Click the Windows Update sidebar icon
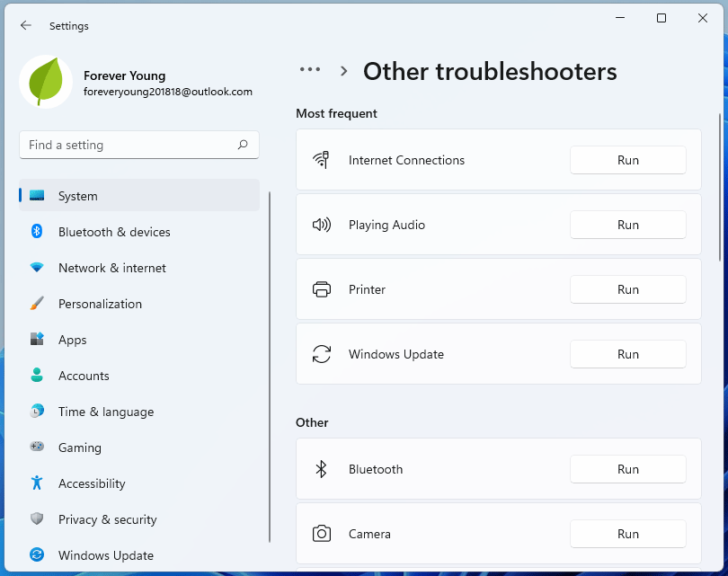This screenshot has height=576, width=728. (37, 554)
